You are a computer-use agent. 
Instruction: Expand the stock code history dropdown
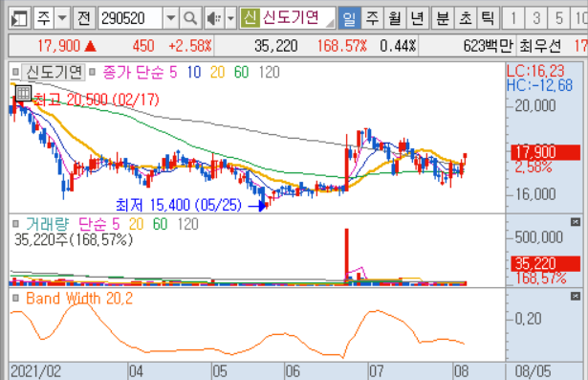click(x=170, y=18)
